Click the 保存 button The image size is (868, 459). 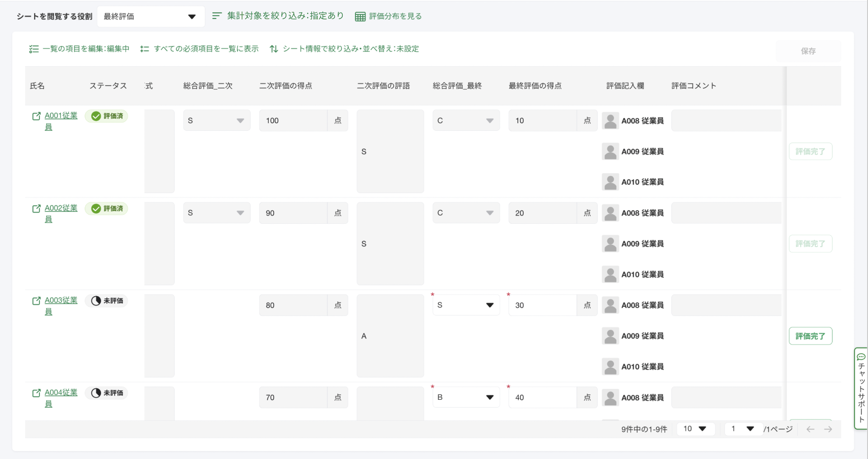point(808,51)
